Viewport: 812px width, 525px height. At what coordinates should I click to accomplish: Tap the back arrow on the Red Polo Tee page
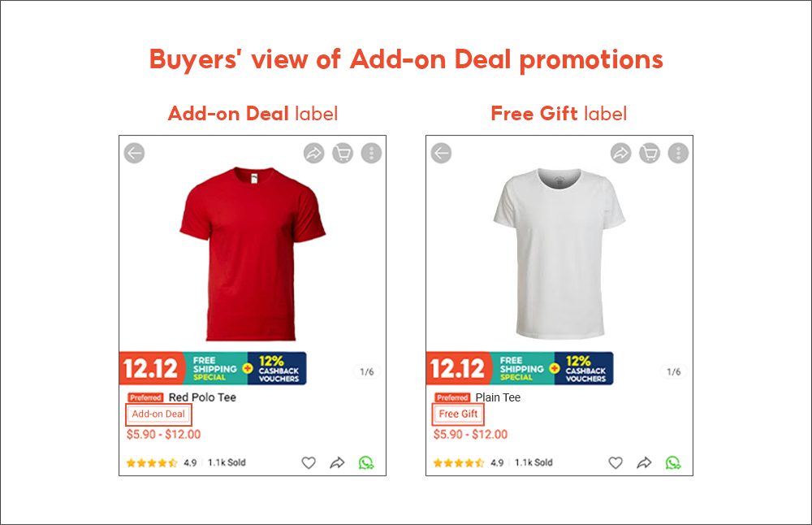pos(134,153)
